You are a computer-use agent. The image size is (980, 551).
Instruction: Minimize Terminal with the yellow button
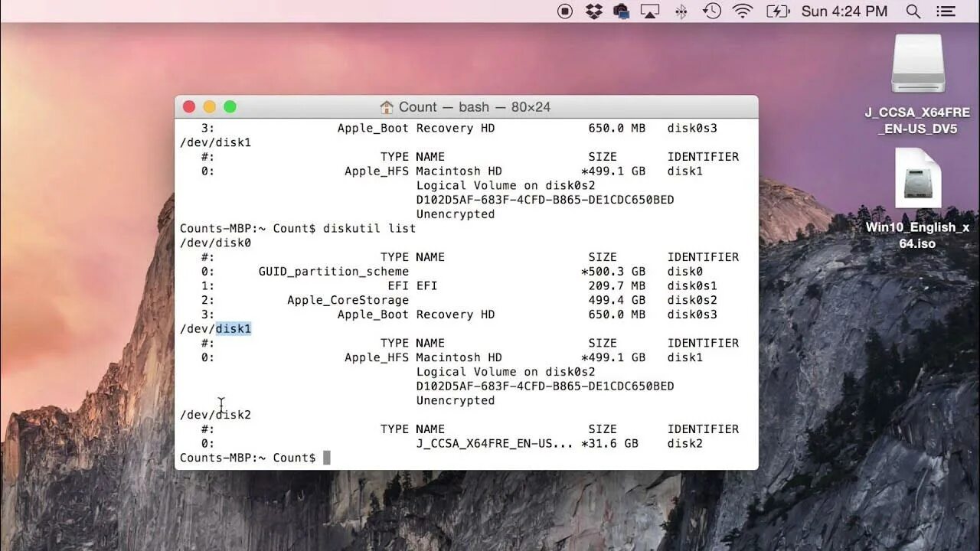pos(209,107)
